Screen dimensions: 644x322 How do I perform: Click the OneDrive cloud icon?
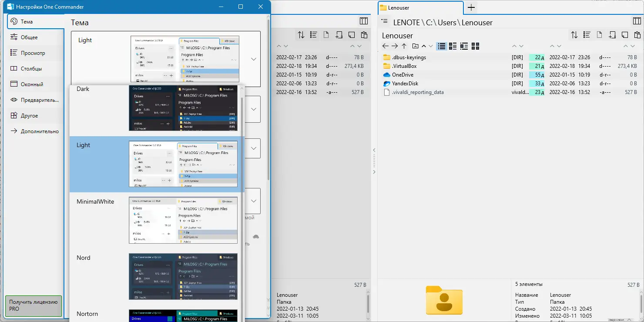click(387, 75)
